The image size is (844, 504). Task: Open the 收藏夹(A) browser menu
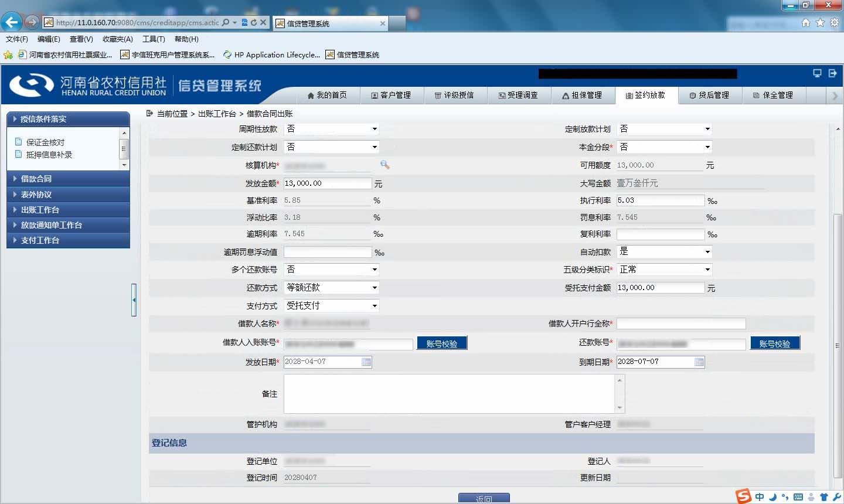[x=118, y=39]
